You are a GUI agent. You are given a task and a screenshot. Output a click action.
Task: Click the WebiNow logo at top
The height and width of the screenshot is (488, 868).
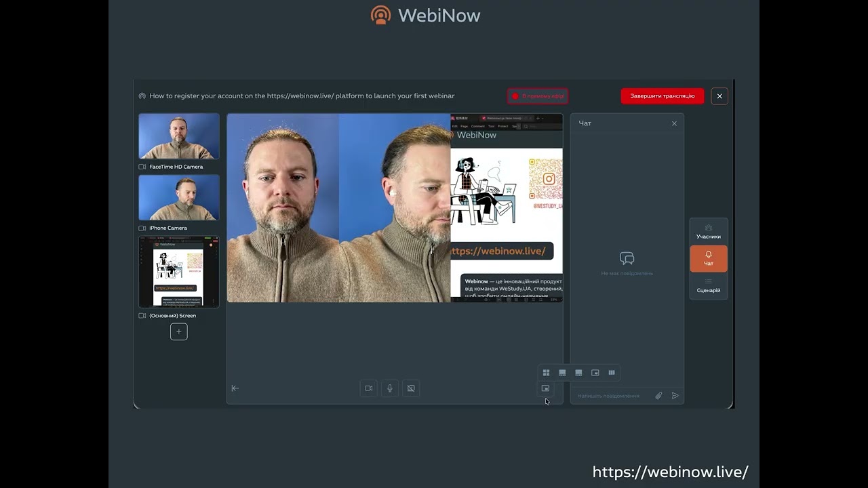coord(425,15)
